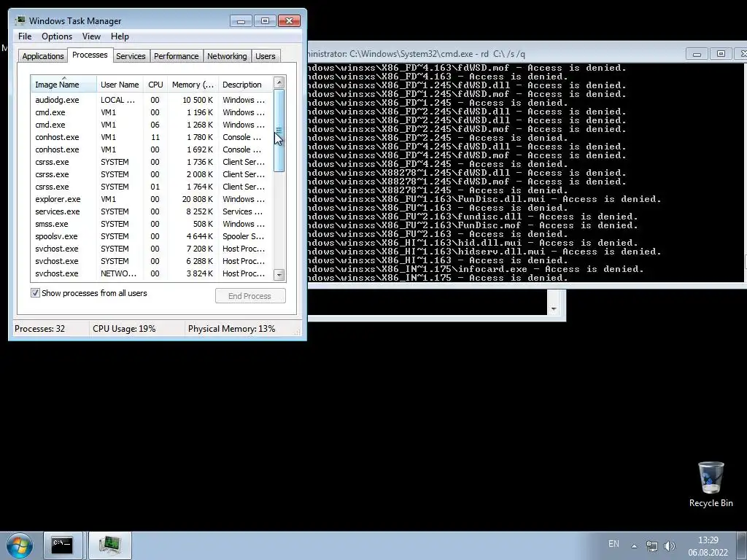Image resolution: width=747 pixels, height=560 pixels.
Task: Click the process list scroll up arrow
Action: tap(279, 82)
